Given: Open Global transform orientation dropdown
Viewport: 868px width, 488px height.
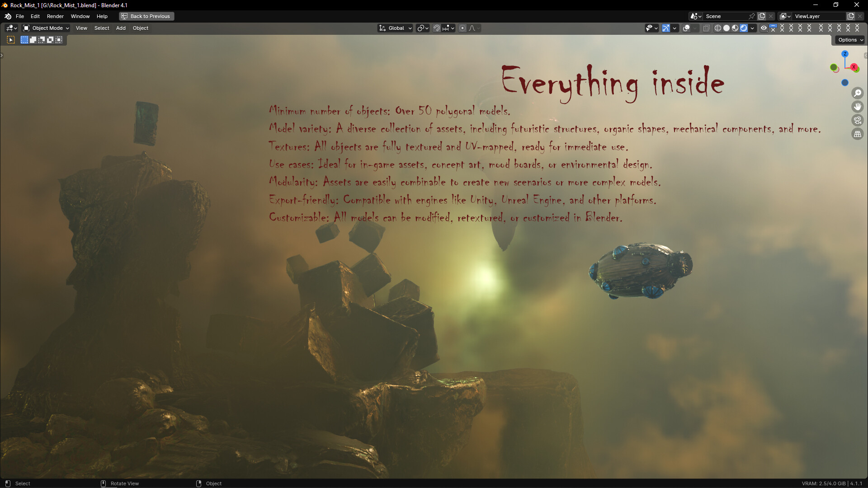Looking at the screenshot, I should (x=396, y=28).
